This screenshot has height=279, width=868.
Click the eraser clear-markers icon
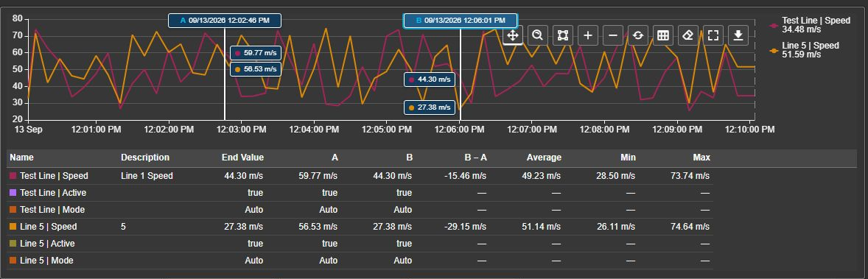(x=688, y=35)
